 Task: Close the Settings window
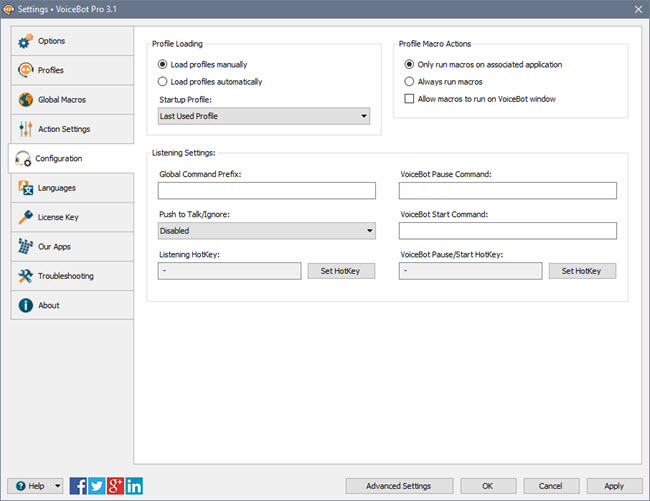pyautogui.click(x=638, y=9)
